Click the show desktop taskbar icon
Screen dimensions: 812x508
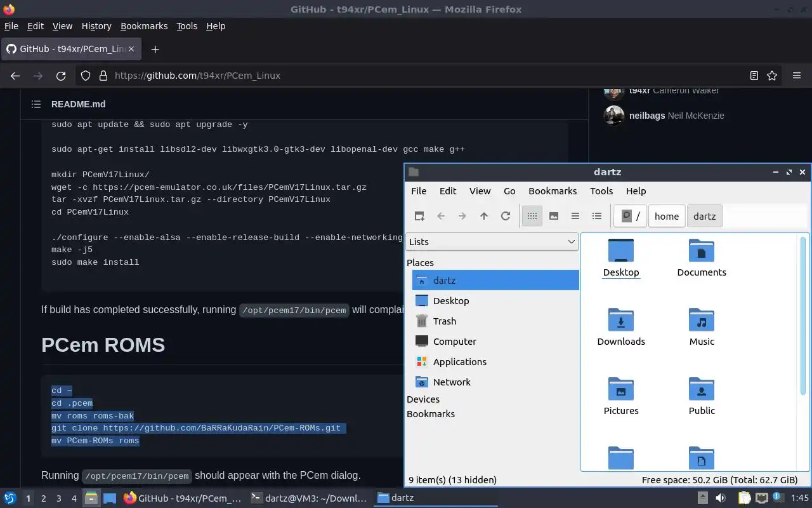[110, 498]
